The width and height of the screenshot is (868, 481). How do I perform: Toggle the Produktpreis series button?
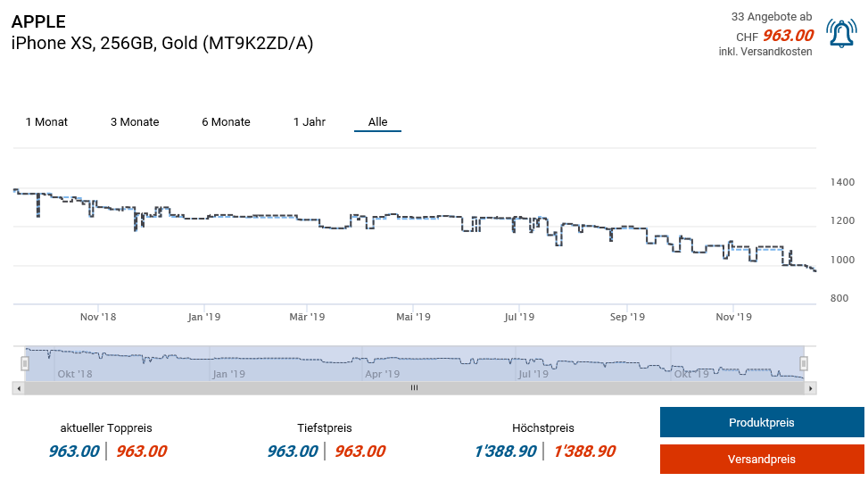(x=761, y=423)
